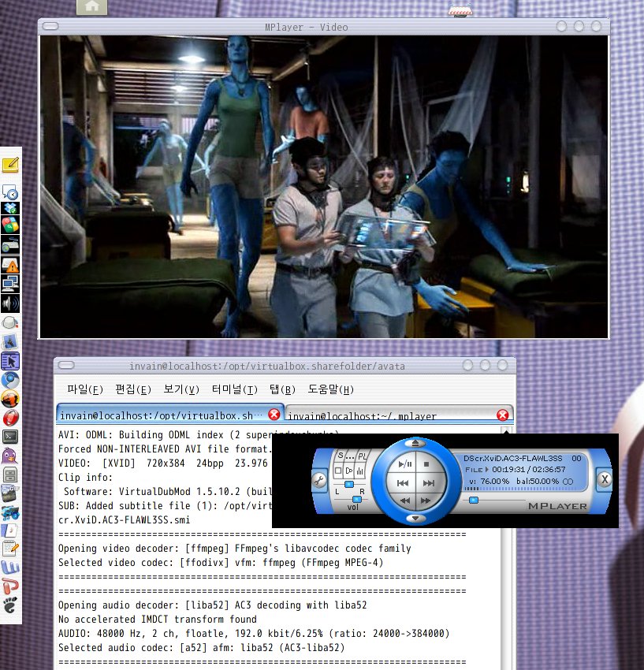
Task: Open the notepad with pencil editor icon
Action: [x=10, y=549]
